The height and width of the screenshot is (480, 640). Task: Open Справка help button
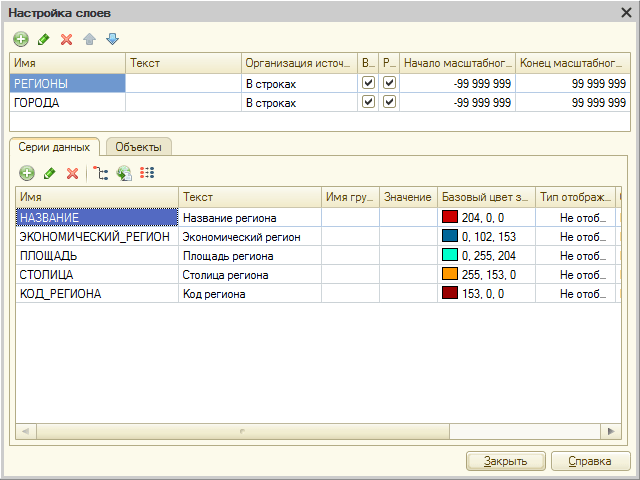pos(590,461)
